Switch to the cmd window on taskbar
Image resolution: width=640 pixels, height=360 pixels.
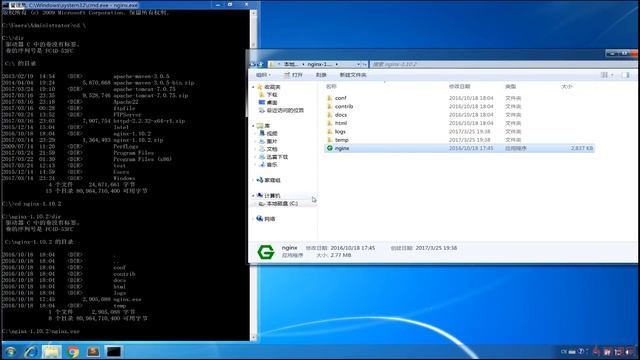click(x=114, y=351)
